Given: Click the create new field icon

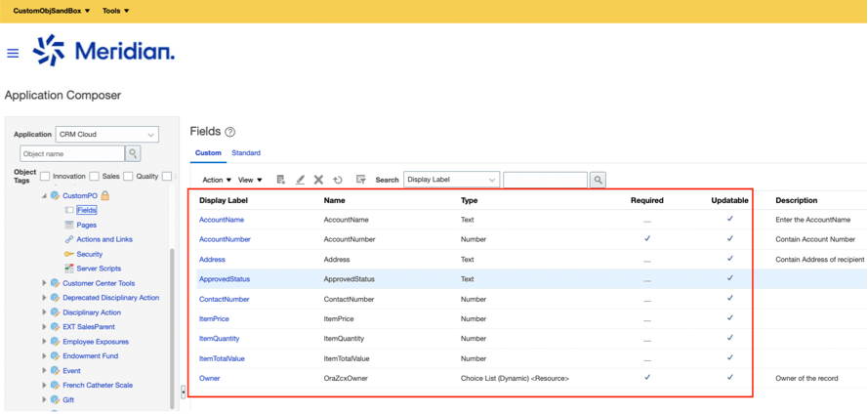Looking at the screenshot, I should click(x=280, y=180).
